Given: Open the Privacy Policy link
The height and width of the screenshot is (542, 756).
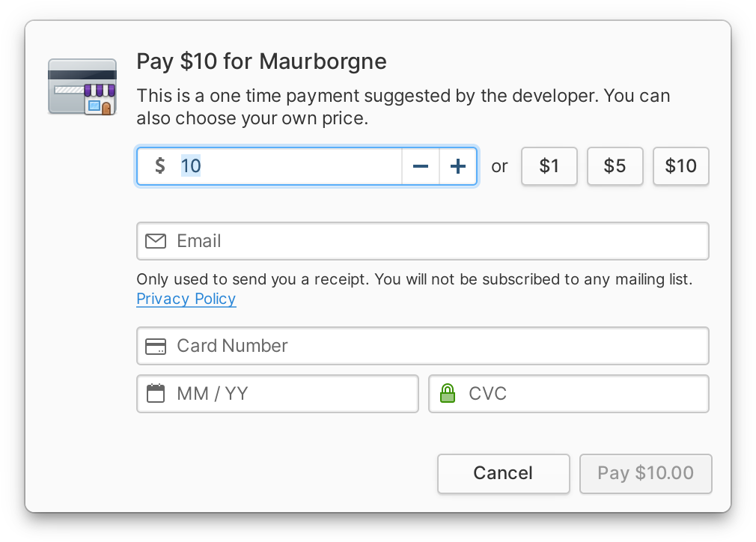Looking at the screenshot, I should click(x=186, y=299).
